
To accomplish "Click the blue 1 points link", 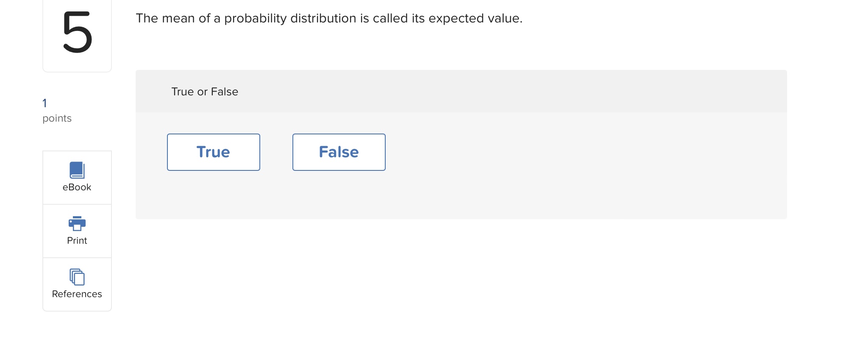I will point(44,103).
